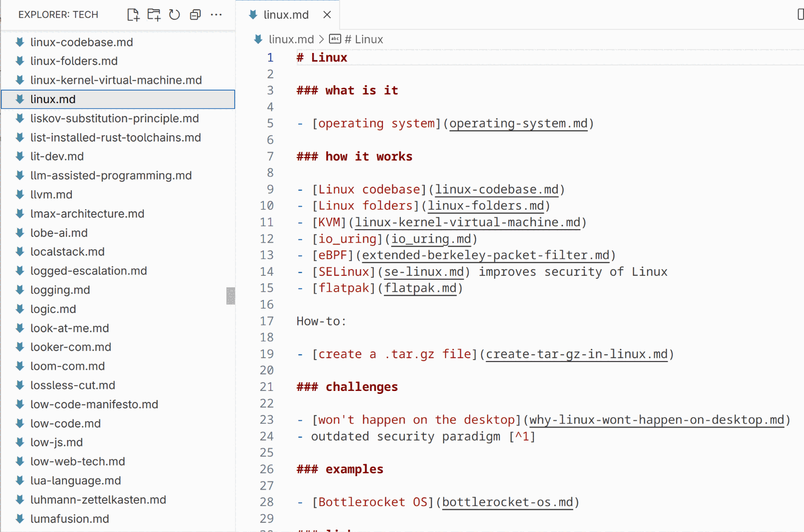The height and width of the screenshot is (532, 804).
Task: Open the # Linux breadcrumb dropdown
Action: pyautogui.click(x=362, y=39)
